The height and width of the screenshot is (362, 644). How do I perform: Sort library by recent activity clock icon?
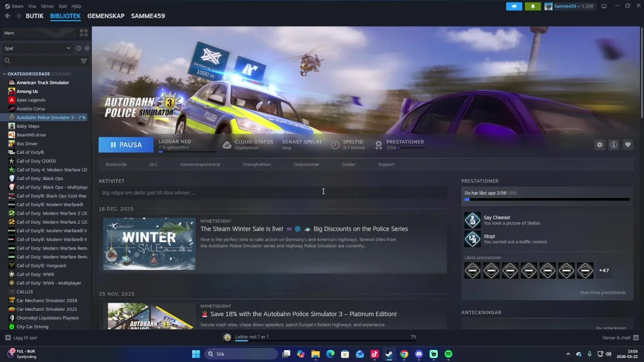coord(78,48)
